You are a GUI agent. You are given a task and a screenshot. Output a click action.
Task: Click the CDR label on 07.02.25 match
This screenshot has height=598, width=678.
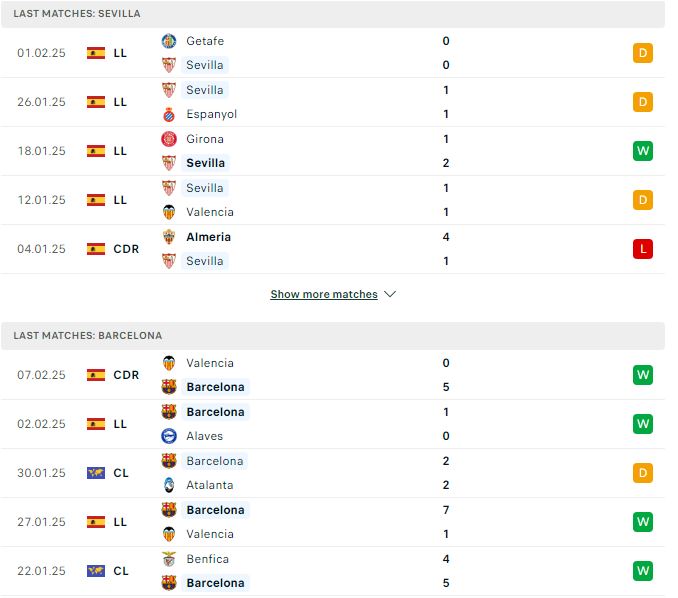(x=126, y=375)
